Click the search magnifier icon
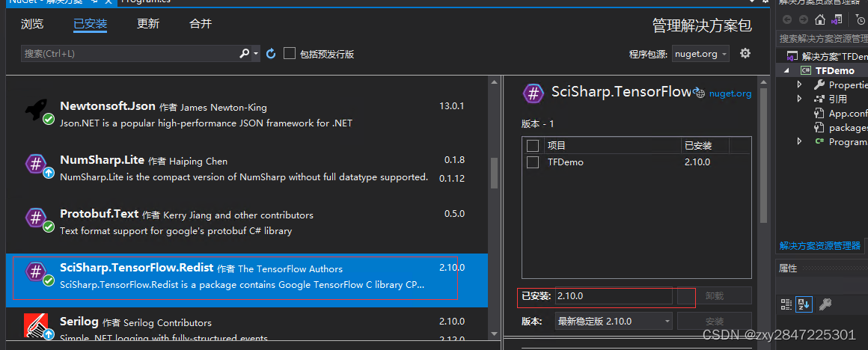The image size is (868, 350). coord(244,54)
